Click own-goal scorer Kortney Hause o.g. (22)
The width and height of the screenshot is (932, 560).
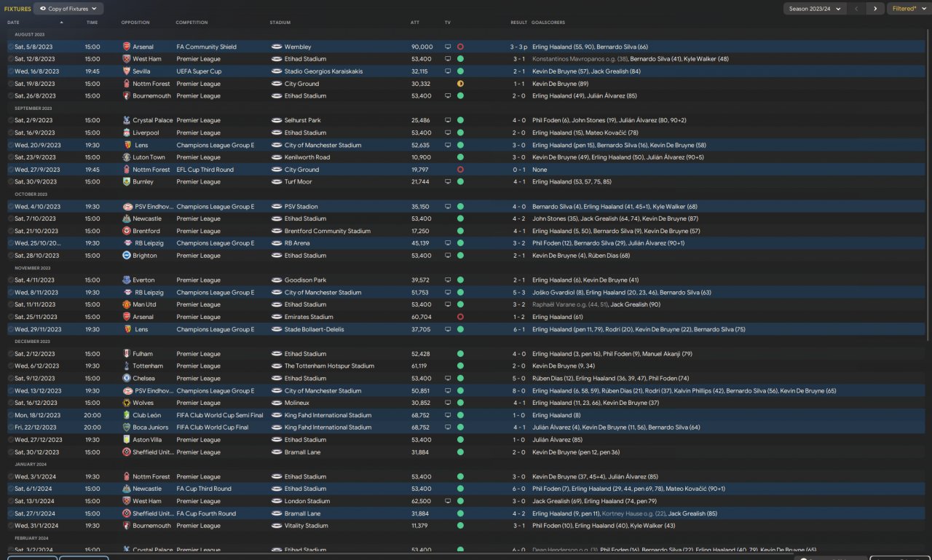click(x=633, y=513)
